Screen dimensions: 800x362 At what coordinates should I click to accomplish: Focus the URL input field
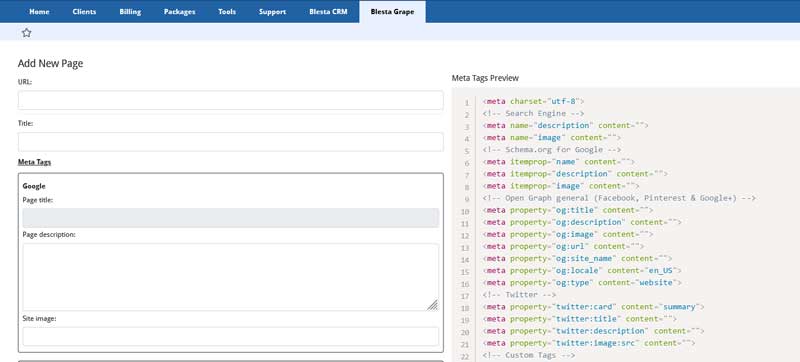231,100
